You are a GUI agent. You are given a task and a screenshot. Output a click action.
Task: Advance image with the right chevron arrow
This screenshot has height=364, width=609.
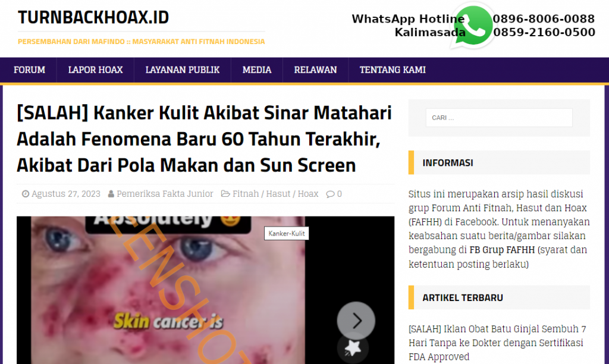pos(356,321)
